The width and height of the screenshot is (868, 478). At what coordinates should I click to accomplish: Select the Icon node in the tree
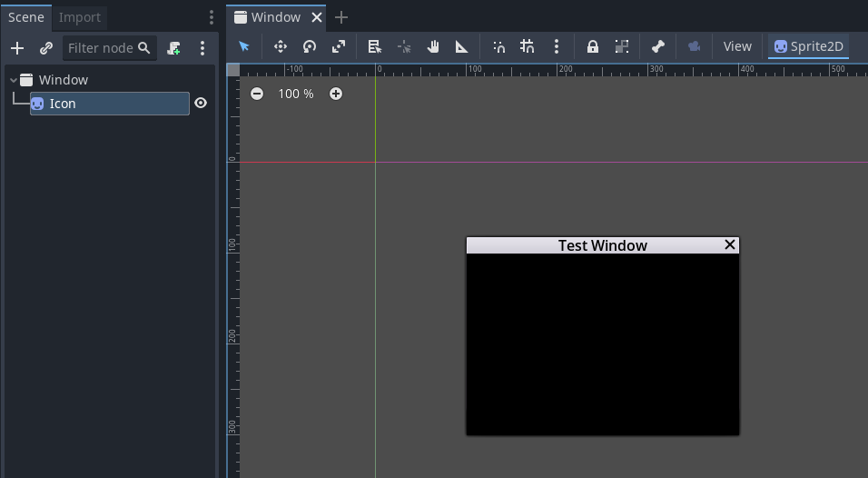pyautogui.click(x=110, y=104)
